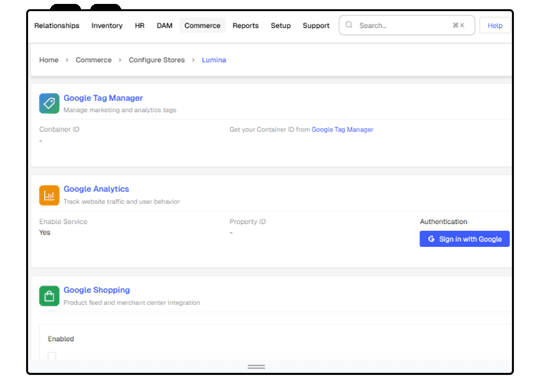
Task: Go to Commerce breadcrumb link
Action: (93, 60)
